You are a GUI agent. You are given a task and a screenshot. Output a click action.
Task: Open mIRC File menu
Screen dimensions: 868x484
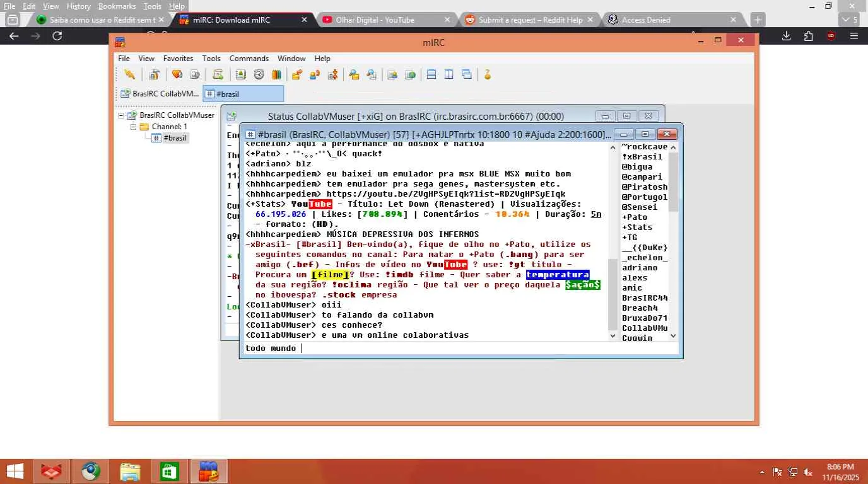pyautogui.click(x=124, y=59)
